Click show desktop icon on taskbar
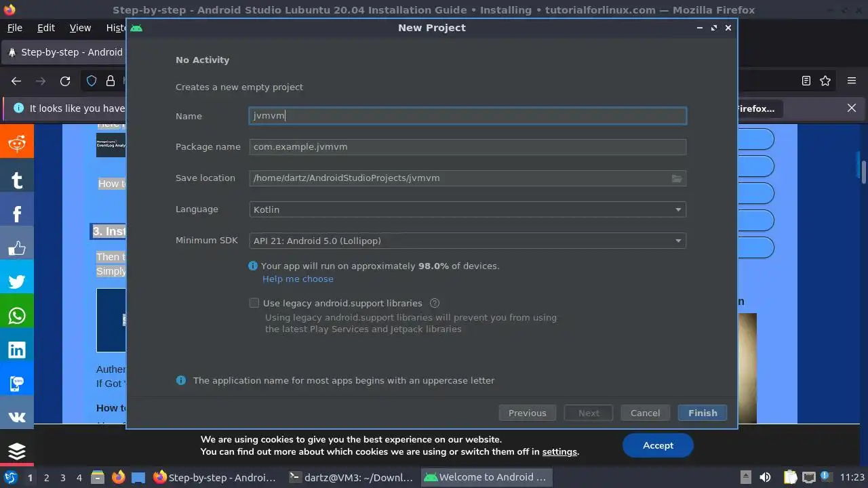The height and width of the screenshot is (488, 868). coord(138,477)
